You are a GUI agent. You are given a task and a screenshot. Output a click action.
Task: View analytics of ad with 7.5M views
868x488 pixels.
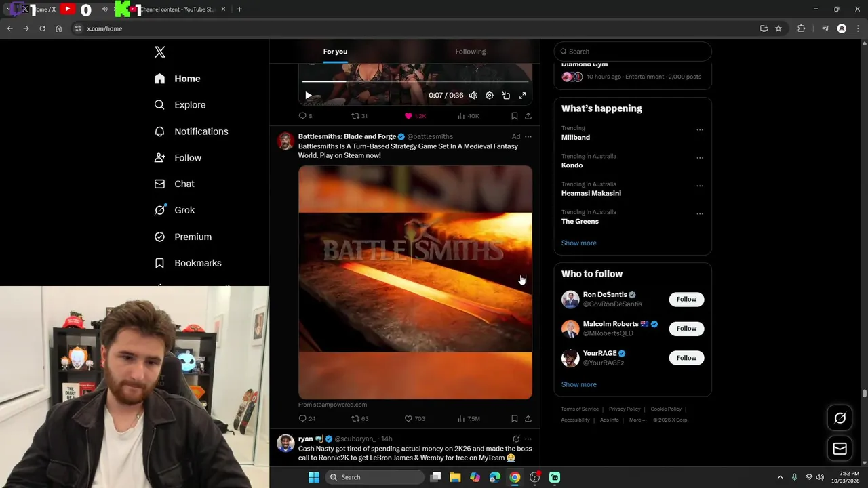click(x=469, y=419)
